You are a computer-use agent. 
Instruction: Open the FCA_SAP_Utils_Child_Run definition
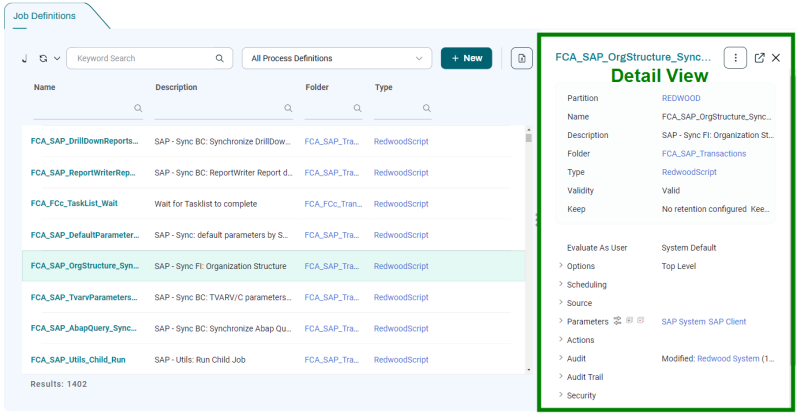coord(78,359)
